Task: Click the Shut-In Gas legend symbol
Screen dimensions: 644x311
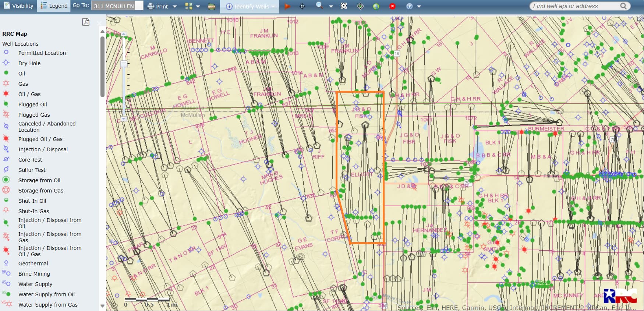Action: (6, 210)
